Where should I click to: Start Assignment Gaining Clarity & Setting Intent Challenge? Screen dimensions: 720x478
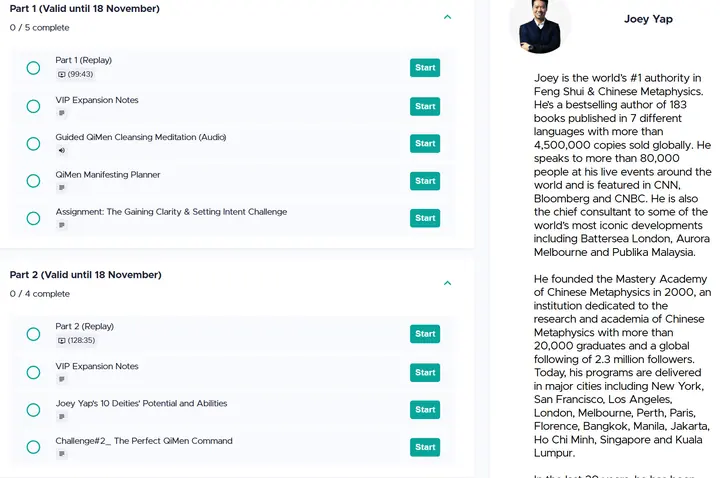click(425, 218)
